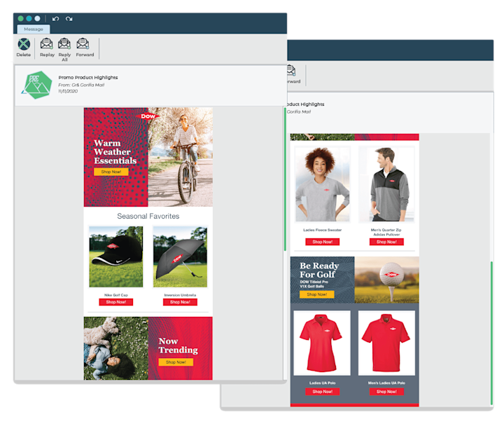
Task: Click the Ladies Fleece Sweater product photo
Action: click(x=323, y=184)
